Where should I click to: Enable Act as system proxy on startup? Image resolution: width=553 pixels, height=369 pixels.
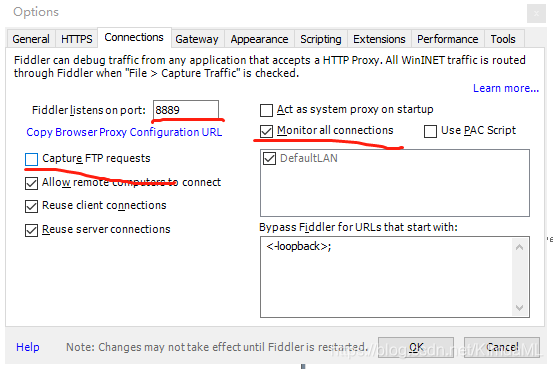[x=266, y=110]
